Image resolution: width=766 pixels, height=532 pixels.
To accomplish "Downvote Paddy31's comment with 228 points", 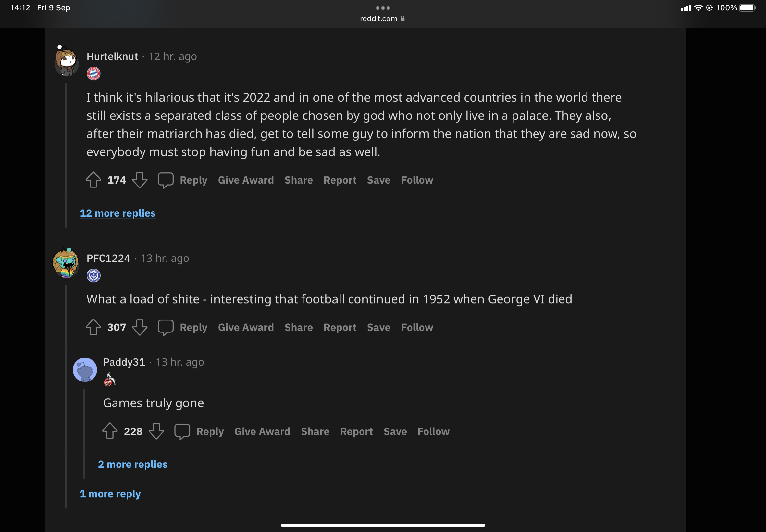I will (x=156, y=431).
